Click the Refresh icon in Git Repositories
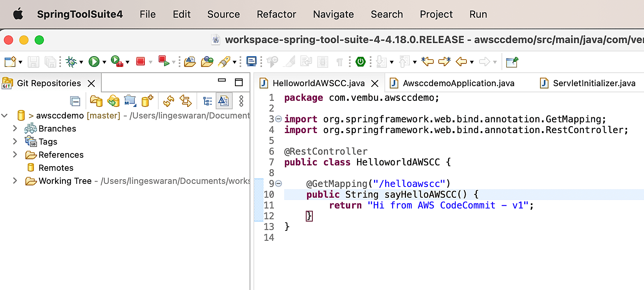The height and width of the screenshot is (290, 644). (169, 101)
